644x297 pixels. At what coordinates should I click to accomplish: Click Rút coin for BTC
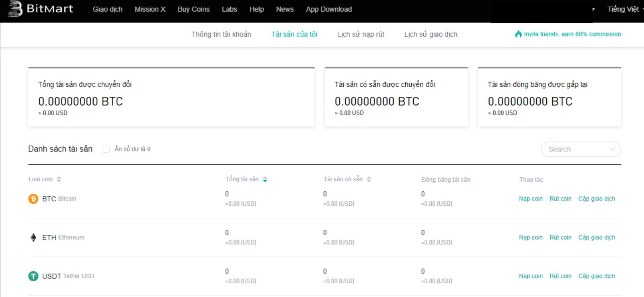[x=560, y=199]
